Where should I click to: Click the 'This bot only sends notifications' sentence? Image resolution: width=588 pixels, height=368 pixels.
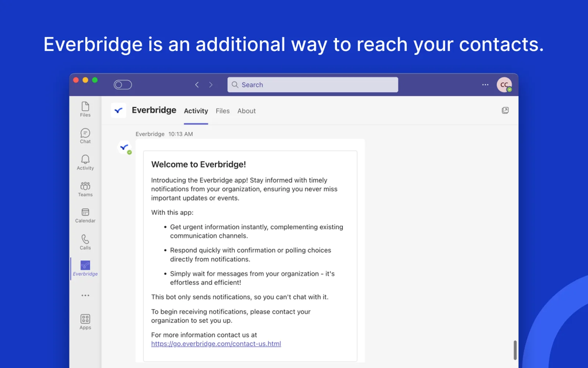(x=240, y=297)
